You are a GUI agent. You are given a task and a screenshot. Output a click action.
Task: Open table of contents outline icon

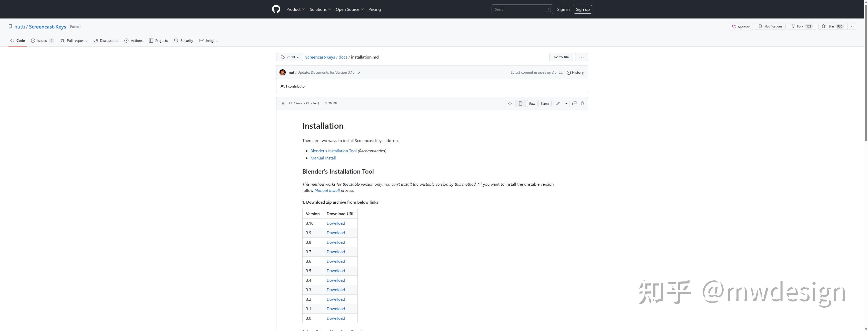coord(282,103)
